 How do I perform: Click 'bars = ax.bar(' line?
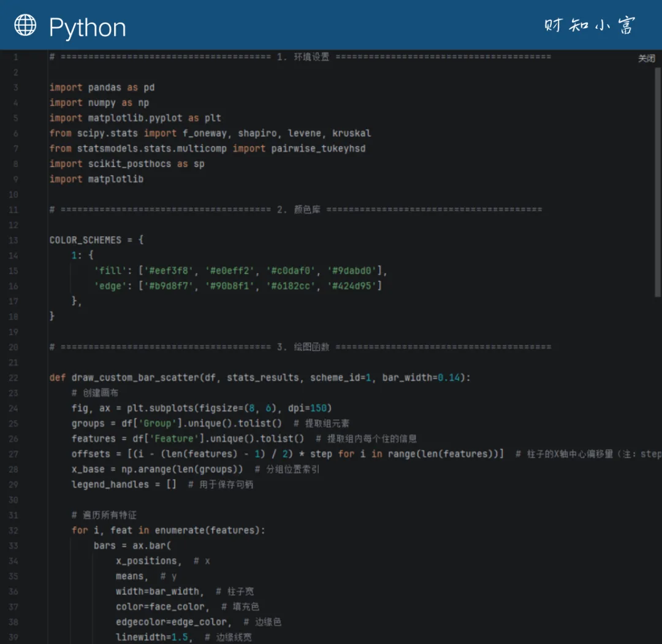pos(132,545)
